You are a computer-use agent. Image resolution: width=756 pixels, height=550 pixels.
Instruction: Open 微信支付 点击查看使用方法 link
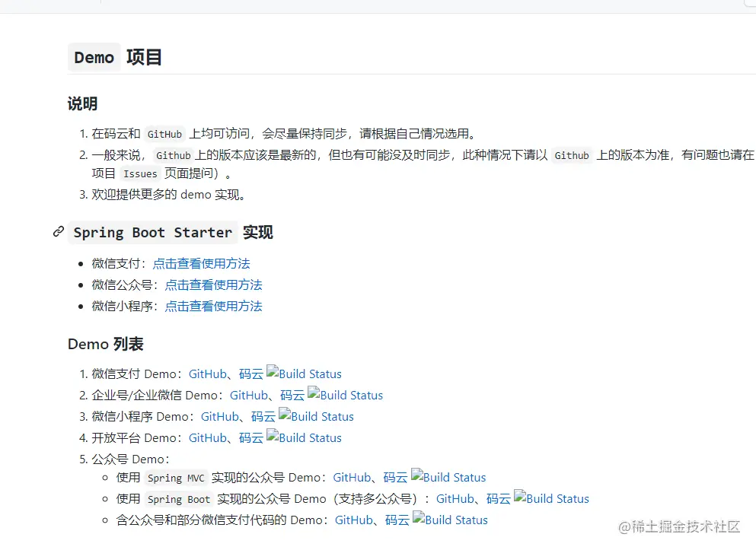pos(202,264)
